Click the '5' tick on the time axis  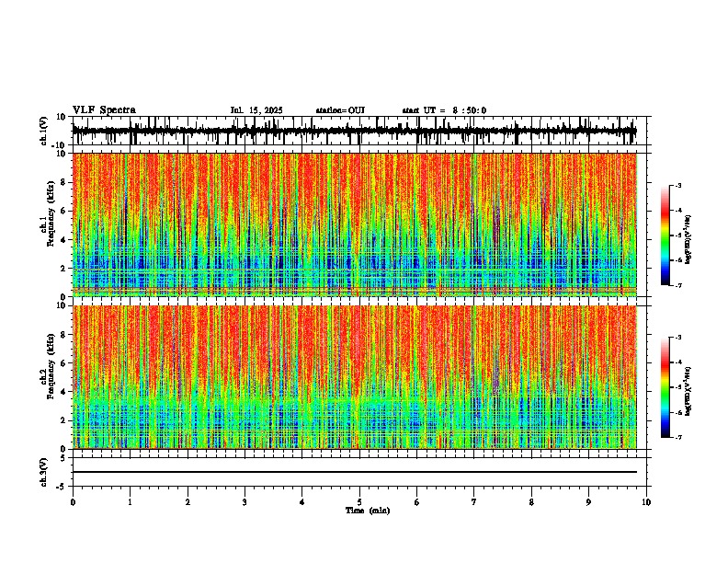(x=359, y=502)
